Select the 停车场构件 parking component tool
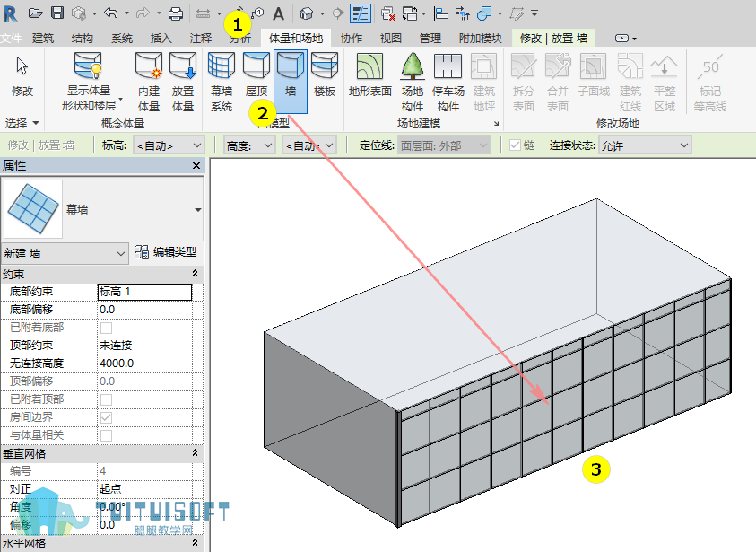This screenshot has width=756, height=552. (x=448, y=82)
